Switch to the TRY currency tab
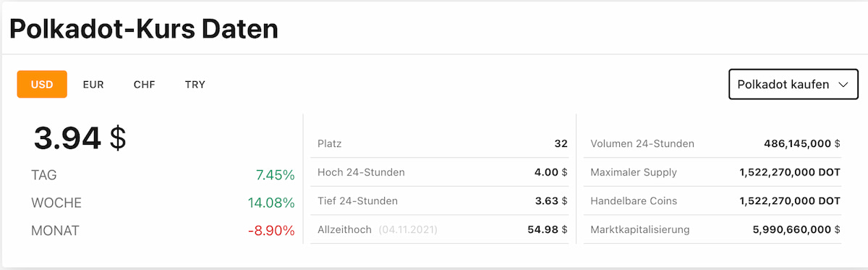Viewport: 868px width, 270px height. point(195,84)
